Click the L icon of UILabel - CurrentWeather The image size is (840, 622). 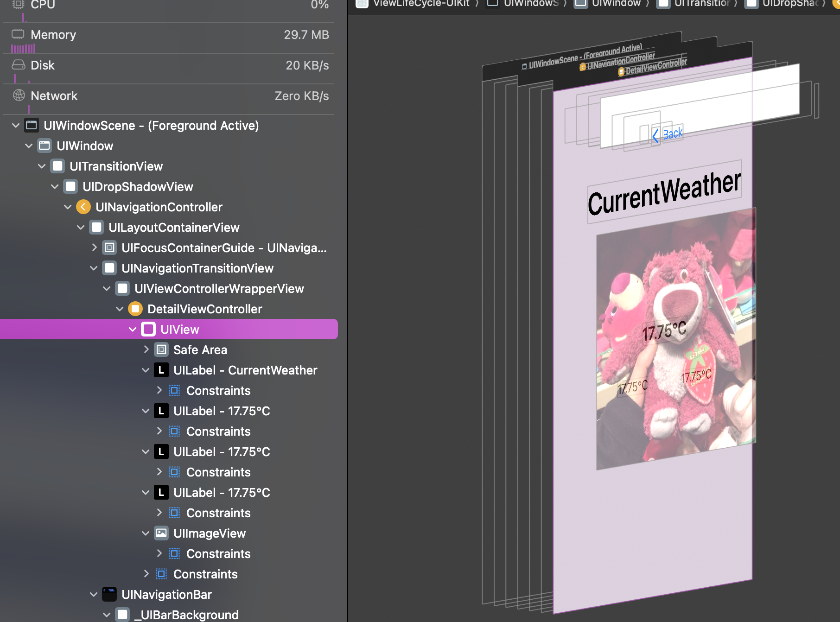click(161, 370)
